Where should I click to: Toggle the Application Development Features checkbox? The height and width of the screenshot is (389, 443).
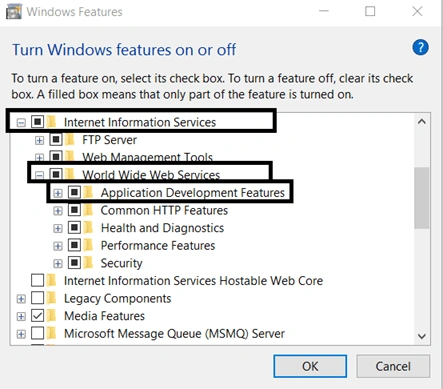tap(74, 192)
